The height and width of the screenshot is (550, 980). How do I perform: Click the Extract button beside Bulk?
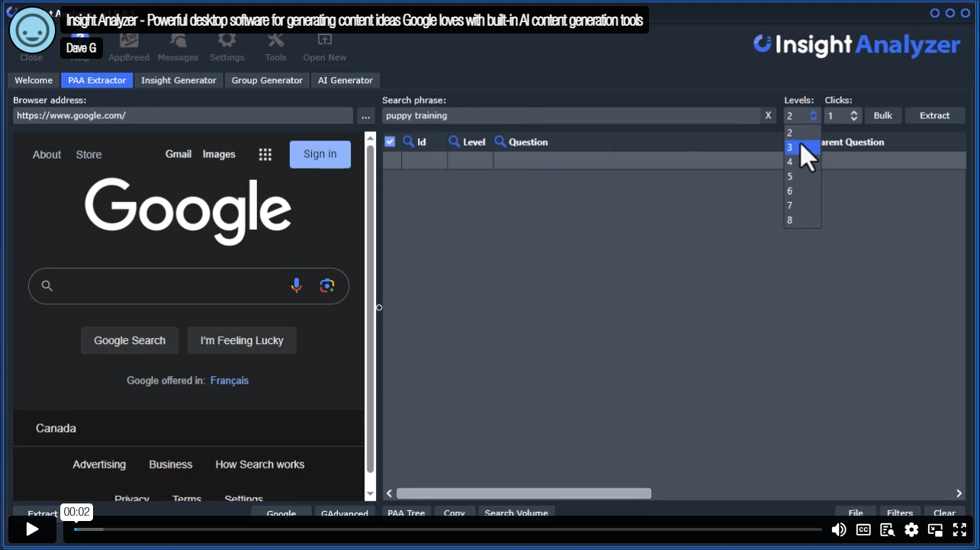[x=934, y=116]
